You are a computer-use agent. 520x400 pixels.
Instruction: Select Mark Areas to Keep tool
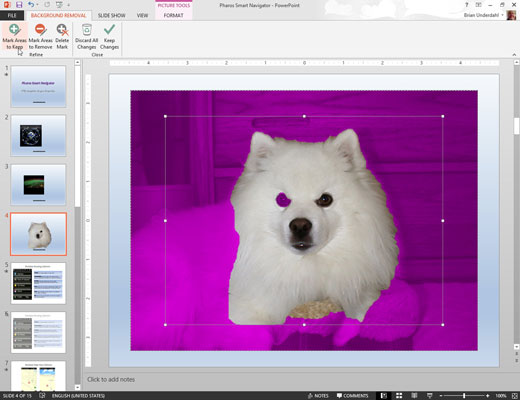pyautogui.click(x=14, y=37)
